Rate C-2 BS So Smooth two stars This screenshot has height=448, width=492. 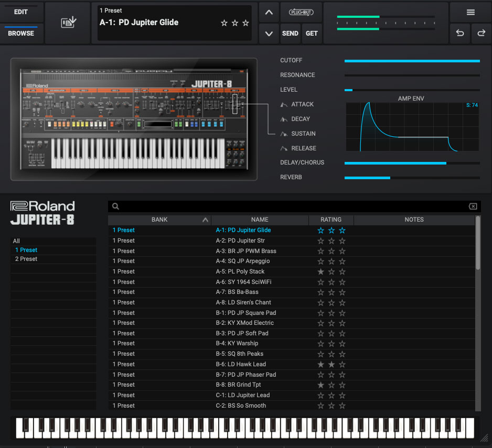coord(331,406)
